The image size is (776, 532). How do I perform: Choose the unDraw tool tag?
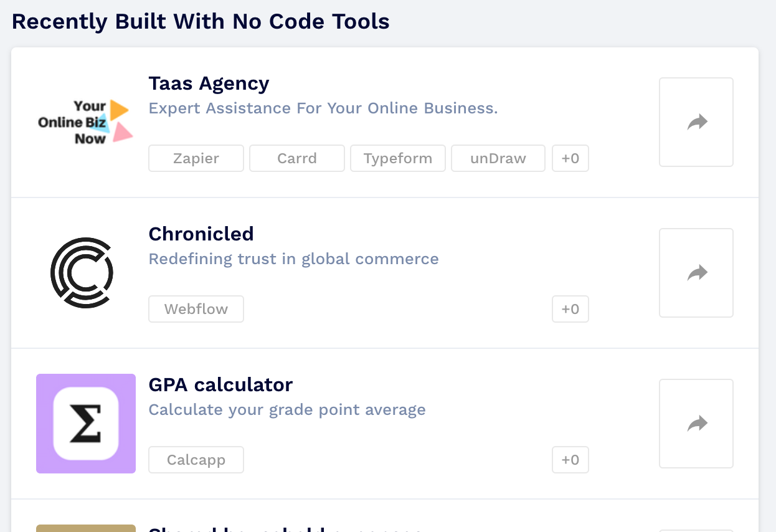click(498, 158)
